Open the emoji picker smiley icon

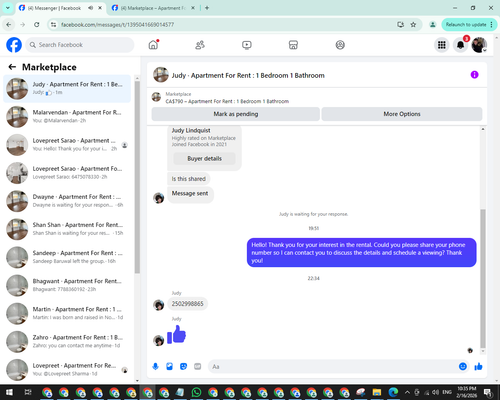pos(463,366)
